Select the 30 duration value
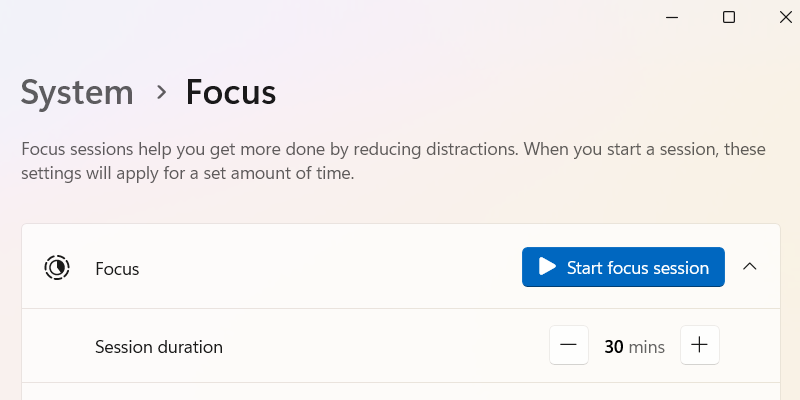Image resolution: width=800 pixels, height=400 pixels. (x=614, y=347)
